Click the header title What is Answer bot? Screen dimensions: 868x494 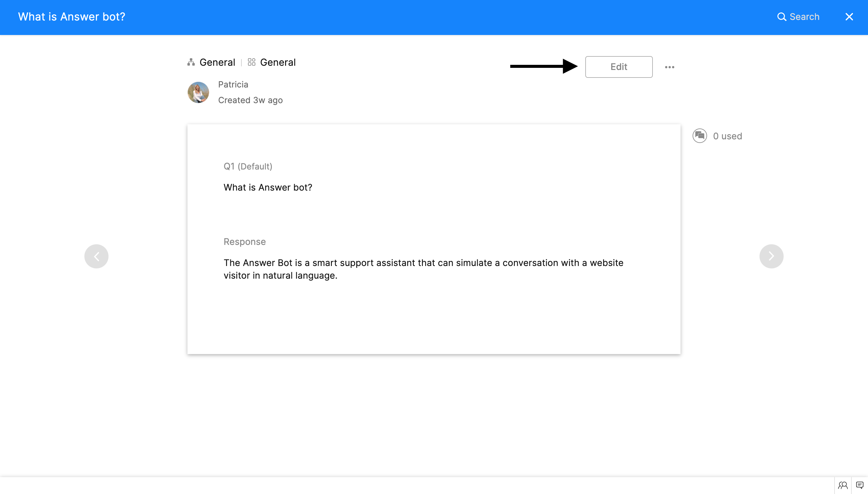(x=71, y=17)
